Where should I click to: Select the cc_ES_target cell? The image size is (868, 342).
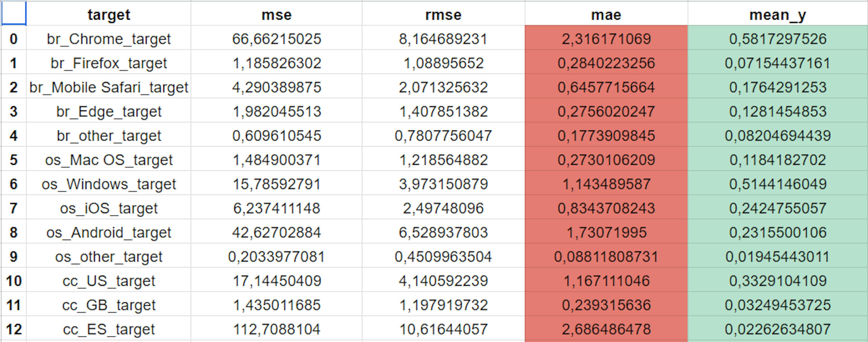click(108, 329)
